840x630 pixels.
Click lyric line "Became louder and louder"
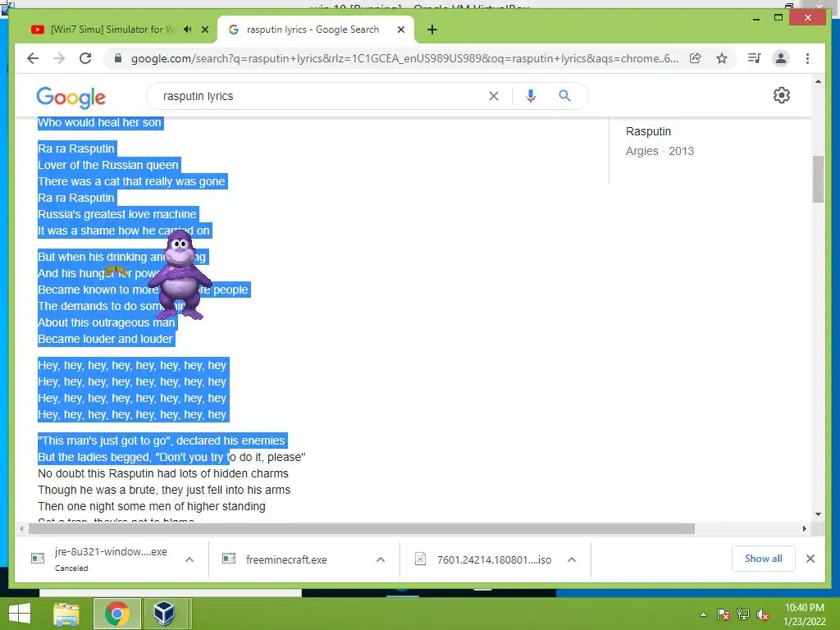click(x=106, y=339)
